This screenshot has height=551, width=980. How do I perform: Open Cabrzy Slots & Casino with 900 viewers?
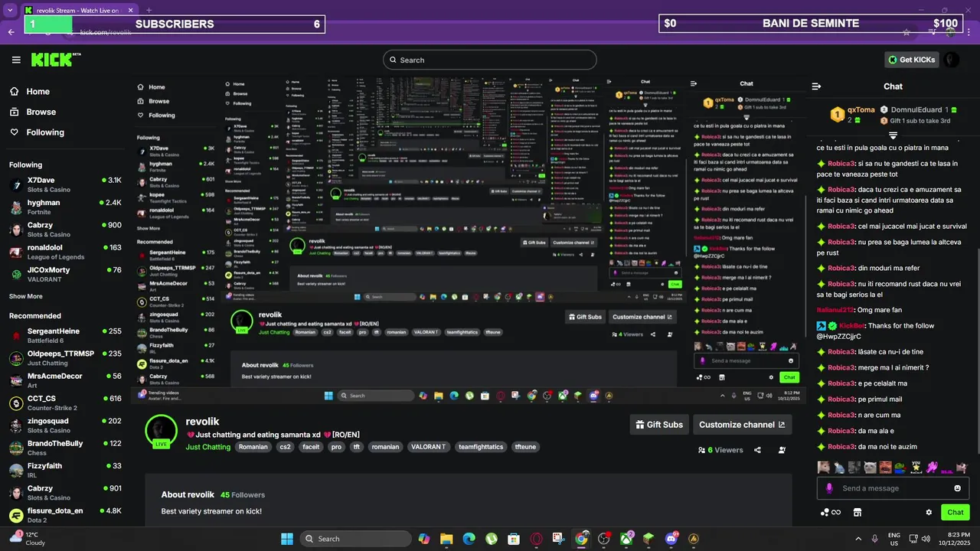point(65,230)
